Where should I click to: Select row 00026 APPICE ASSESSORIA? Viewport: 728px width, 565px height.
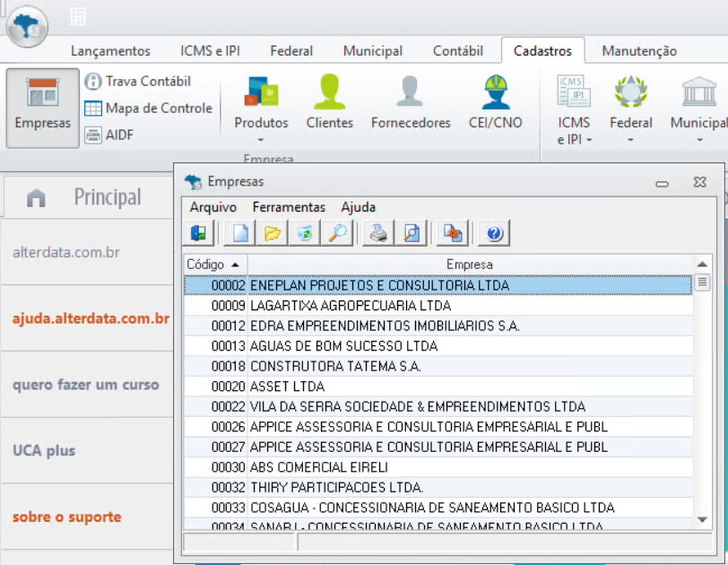pos(438,427)
